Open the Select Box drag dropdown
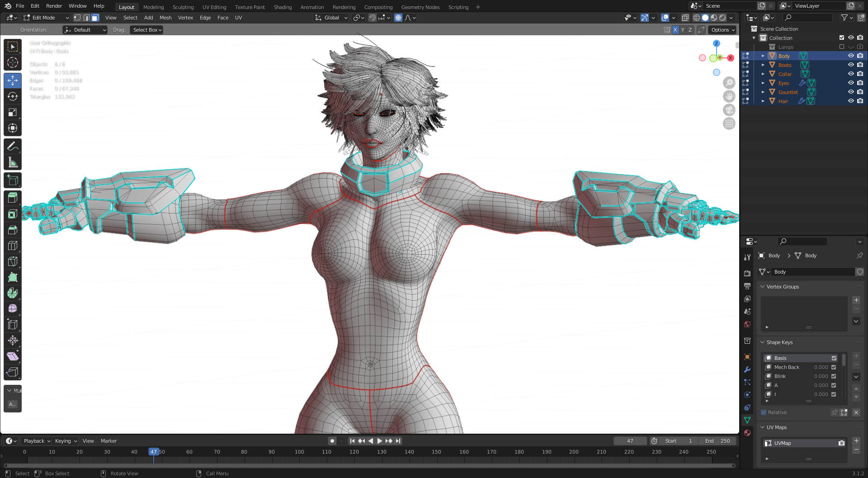The image size is (868, 478). tap(147, 30)
